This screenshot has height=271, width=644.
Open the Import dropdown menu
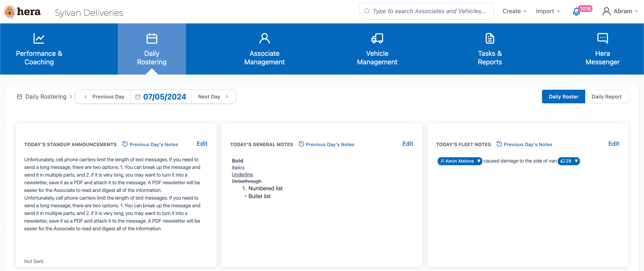(548, 11)
